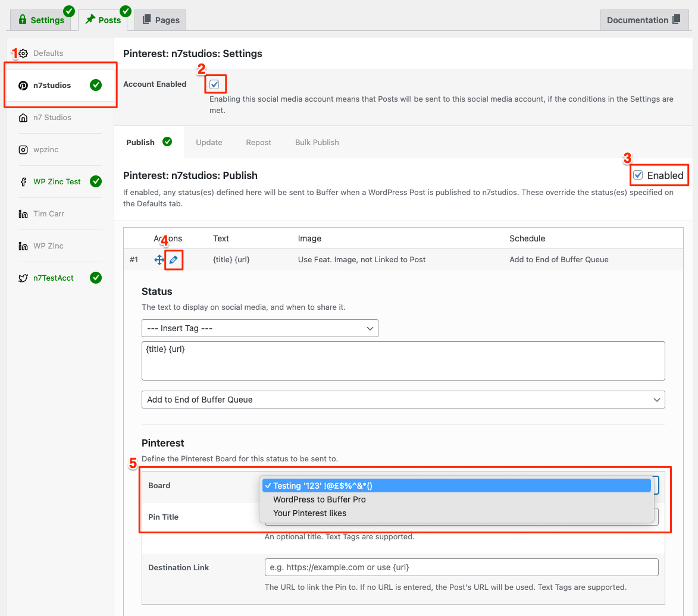This screenshot has width=698, height=616.
Task: Click the Twitter bird icon beside n7TestAcct
Action: pos(23,278)
